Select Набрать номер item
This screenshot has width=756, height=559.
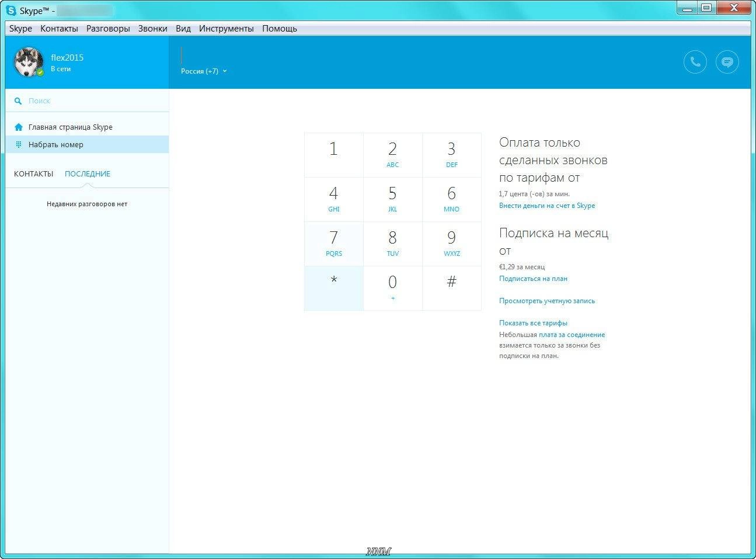click(87, 144)
